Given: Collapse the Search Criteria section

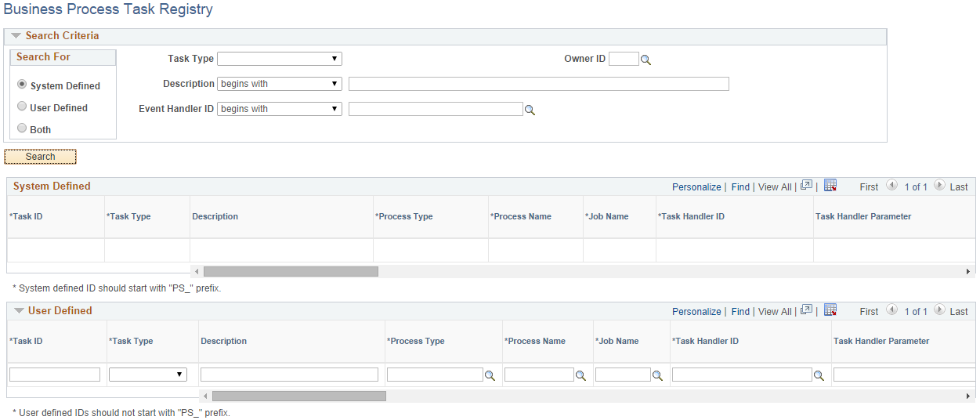Looking at the screenshot, I should (16, 36).
